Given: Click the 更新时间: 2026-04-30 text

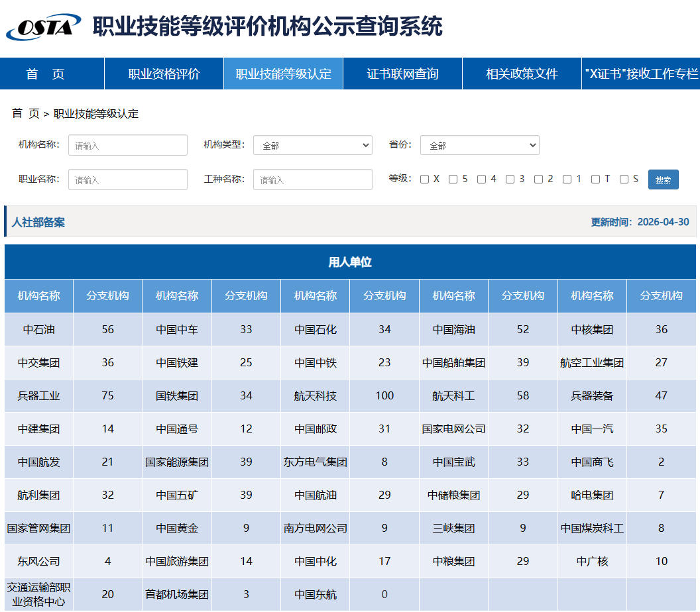Looking at the screenshot, I should [x=640, y=222].
